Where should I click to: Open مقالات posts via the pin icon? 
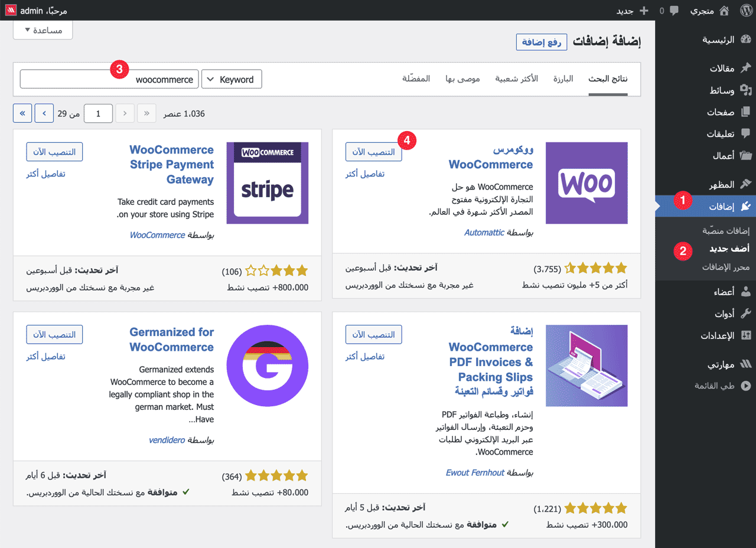click(745, 67)
